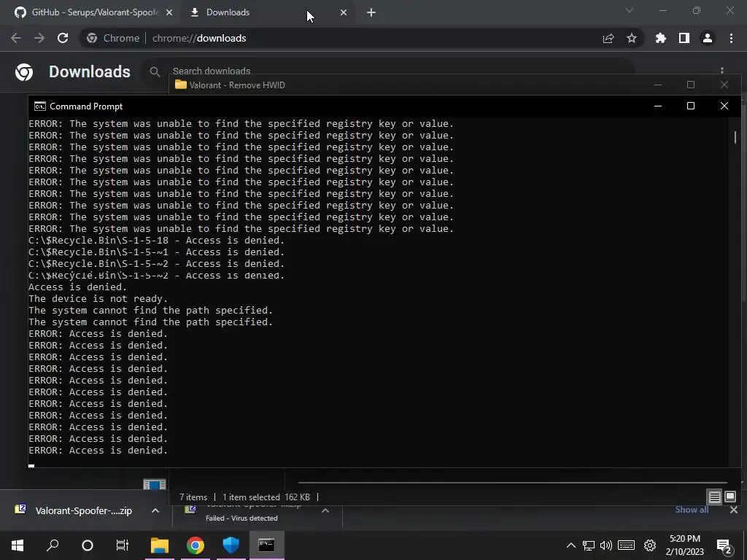The width and height of the screenshot is (747, 560).
Task: Select Command Prompt taskbar button
Action: pyautogui.click(x=266, y=545)
